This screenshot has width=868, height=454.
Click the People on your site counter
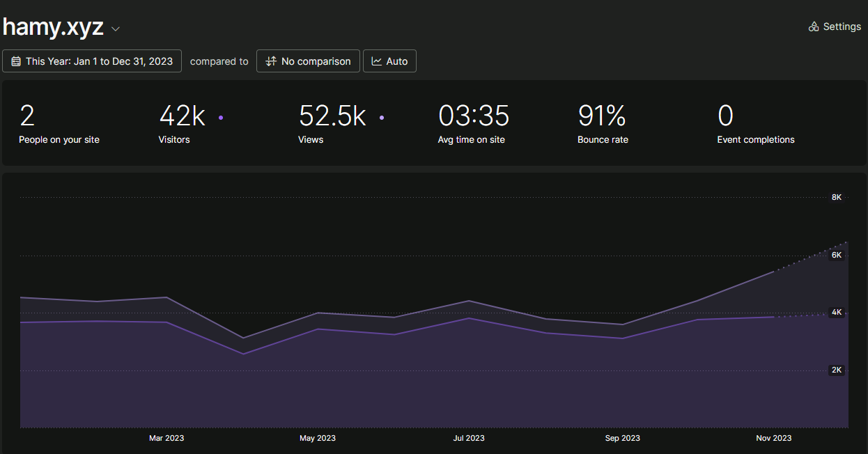(x=59, y=124)
